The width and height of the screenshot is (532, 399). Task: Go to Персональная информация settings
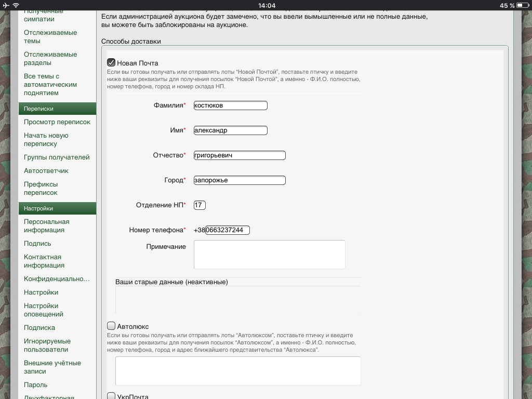tap(47, 226)
